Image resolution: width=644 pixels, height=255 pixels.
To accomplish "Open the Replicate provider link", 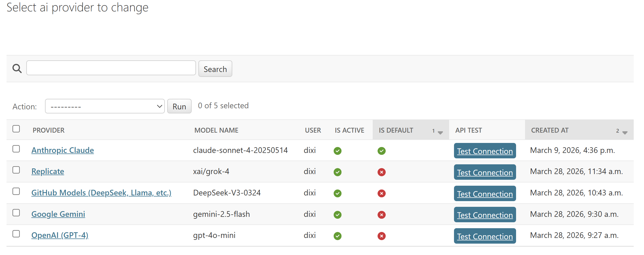I will pyautogui.click(x=48, y=171).
